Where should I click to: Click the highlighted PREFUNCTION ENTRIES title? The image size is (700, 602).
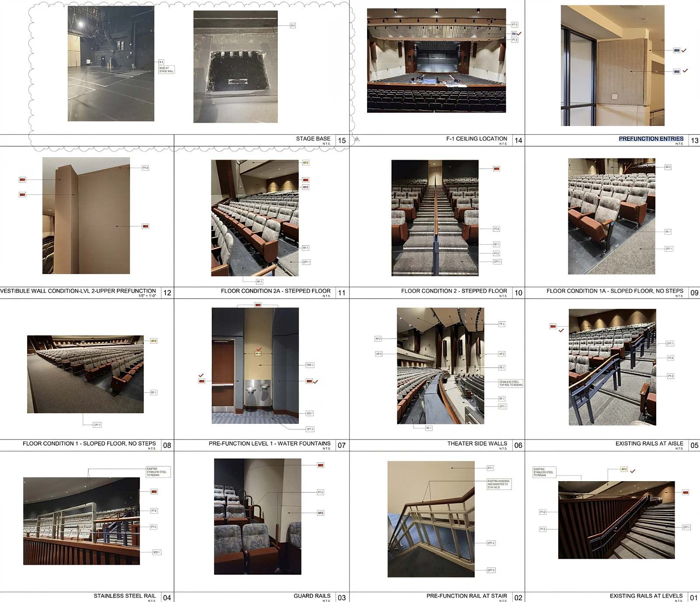coord(651,139)
